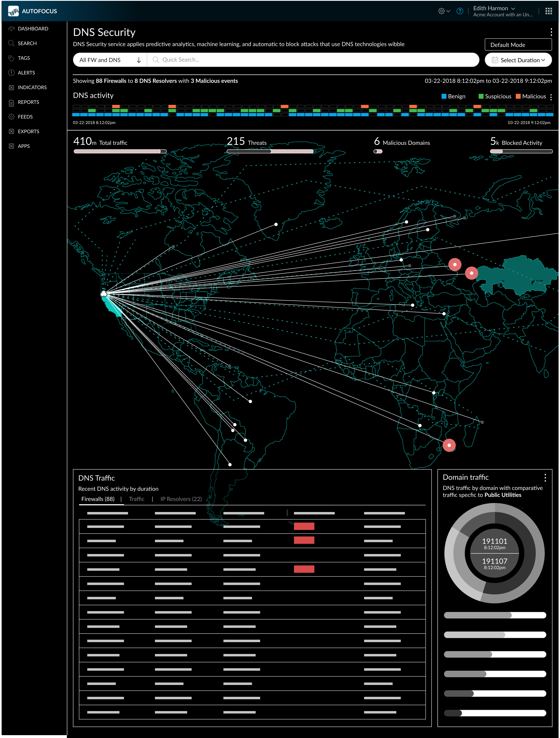Switch to the IP Resolvers (22) tab
This screenshot has width=560, height=738.
(181, 499)
